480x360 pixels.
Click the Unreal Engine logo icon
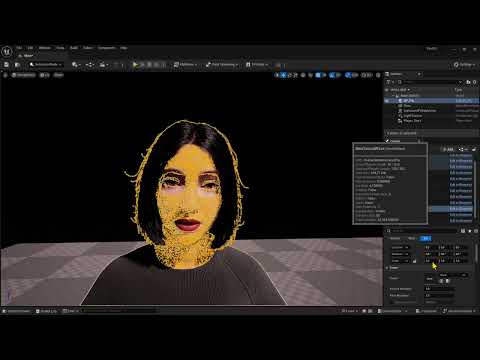tap(7, 51)
